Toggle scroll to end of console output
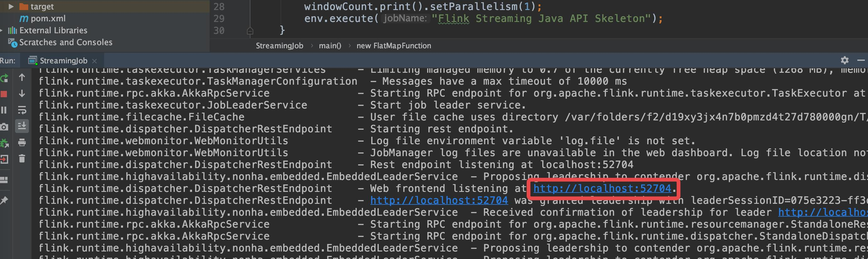The width and height of the screenshot is (868, 259). 22,126
